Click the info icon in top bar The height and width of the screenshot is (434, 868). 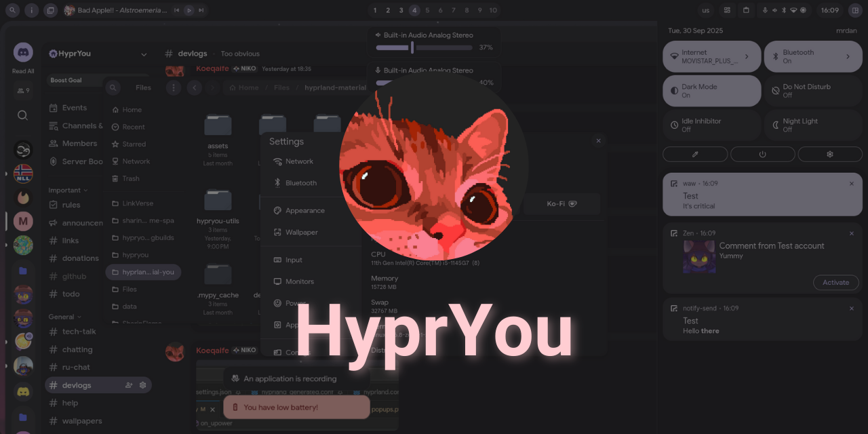[32, 10]
